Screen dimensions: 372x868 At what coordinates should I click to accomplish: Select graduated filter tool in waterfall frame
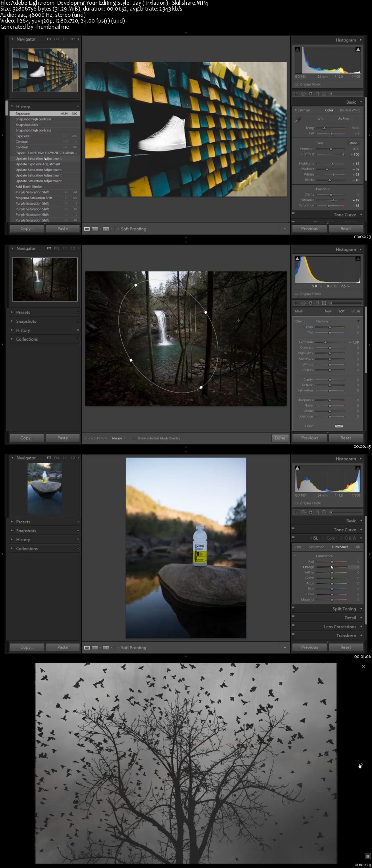[317, 303]
